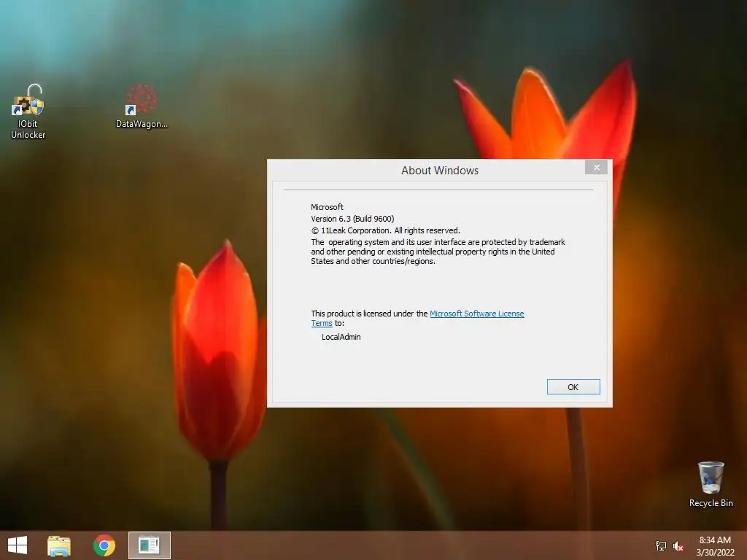Viewport: 747px width, 560px height.
Task: Close the About Windows dialog
Action: [596, 167]
